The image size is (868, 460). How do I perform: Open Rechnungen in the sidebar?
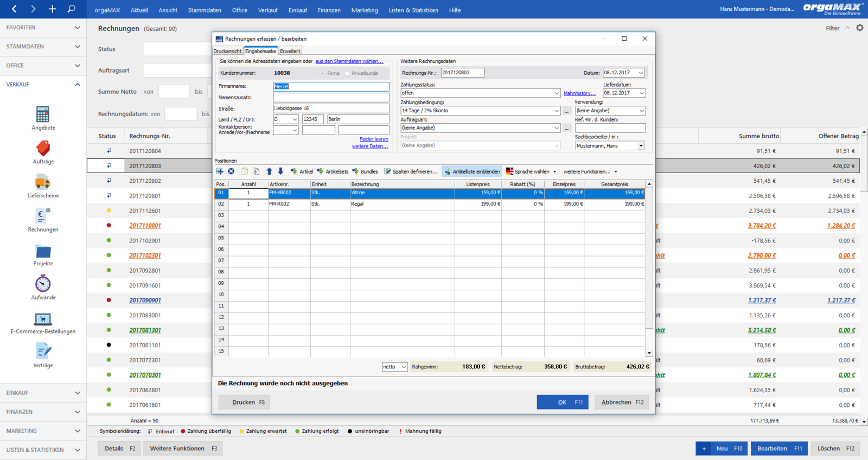[43, 220]
